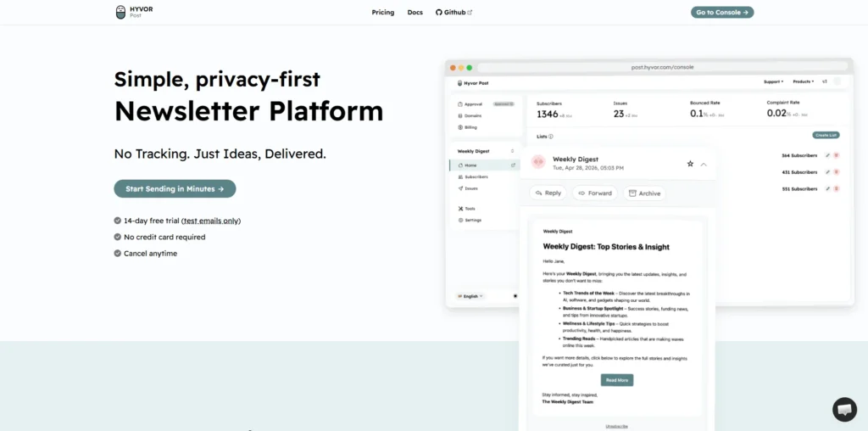Open the Support dropdown in console
The width and height of the screenshot is (868, 431).
point(773,81)
